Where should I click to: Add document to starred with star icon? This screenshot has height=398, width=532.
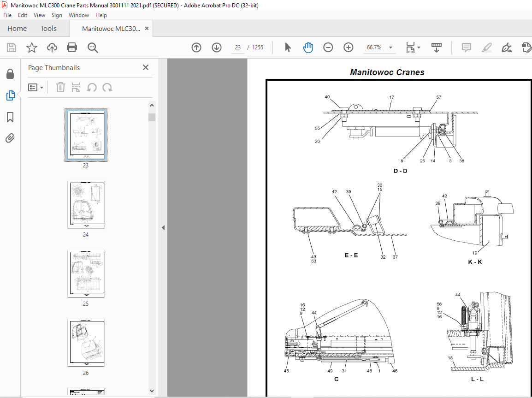31,48
